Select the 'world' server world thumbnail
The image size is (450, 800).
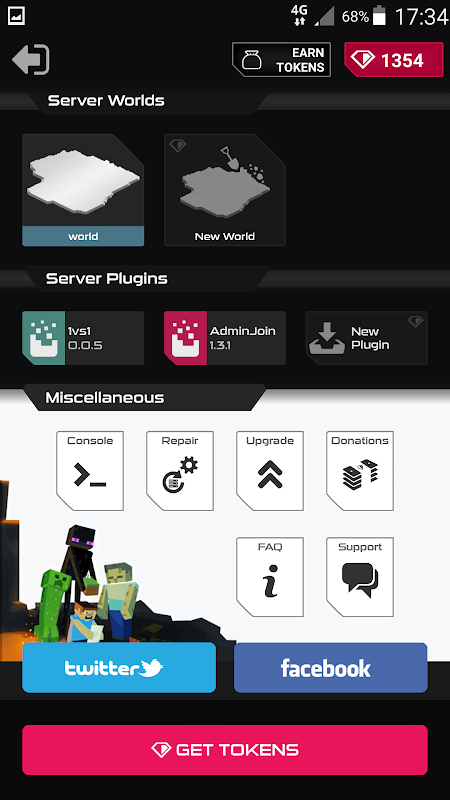(83, 190)
